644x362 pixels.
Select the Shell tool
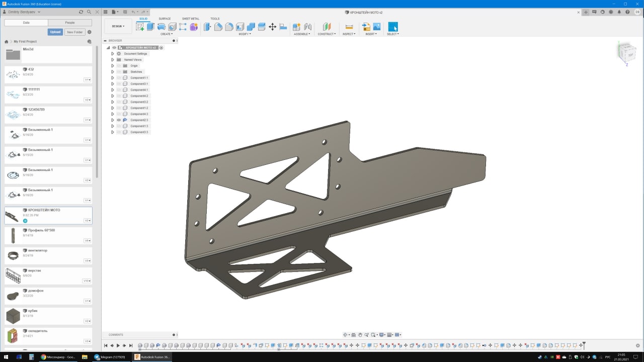[x=240, y=27]
